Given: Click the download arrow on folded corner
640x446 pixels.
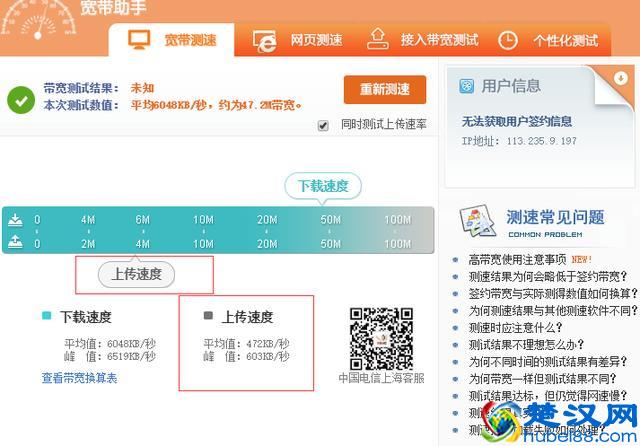Looking at the screenshot, I should (621, 78).
